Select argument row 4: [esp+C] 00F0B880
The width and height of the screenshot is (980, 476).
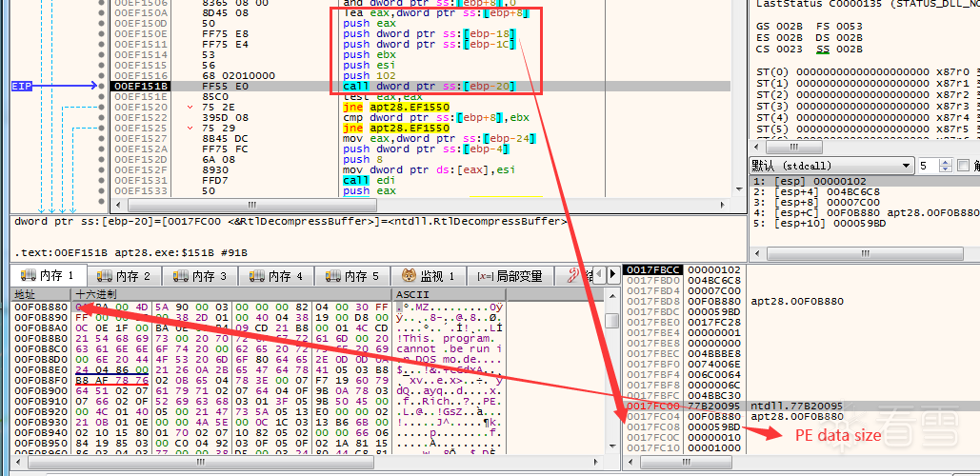pyautogui.click(x=865, y=213)
